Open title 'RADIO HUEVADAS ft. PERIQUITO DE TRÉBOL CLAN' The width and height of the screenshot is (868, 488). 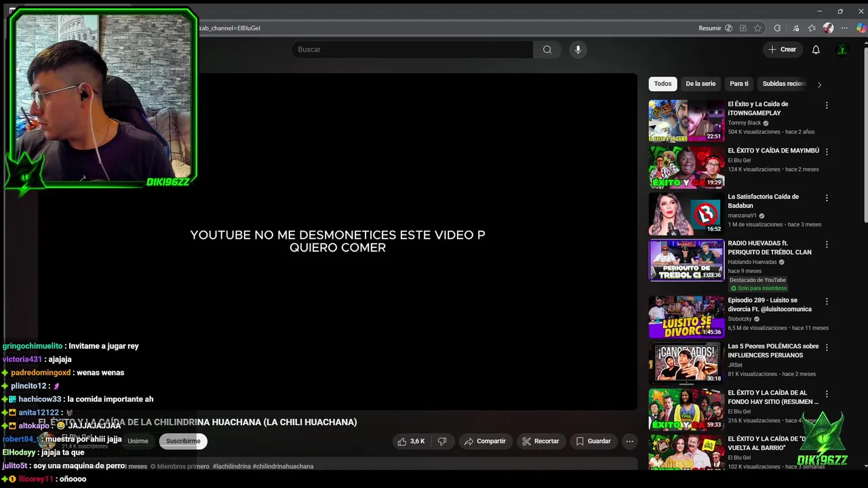[770, 247]
